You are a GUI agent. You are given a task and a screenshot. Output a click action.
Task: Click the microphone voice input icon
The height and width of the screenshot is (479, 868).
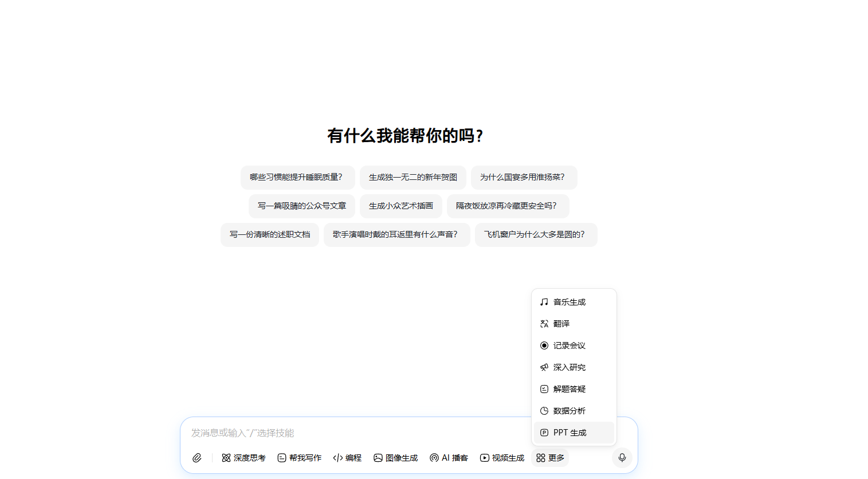(x=622, y=458)
